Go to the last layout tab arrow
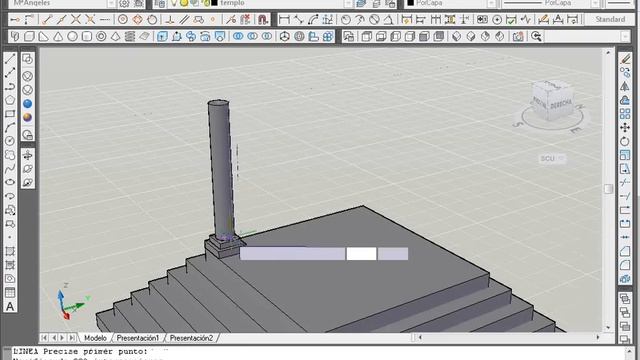Image resolution: width=640 pixels, height=360 pixels. [x=72, y=338]
